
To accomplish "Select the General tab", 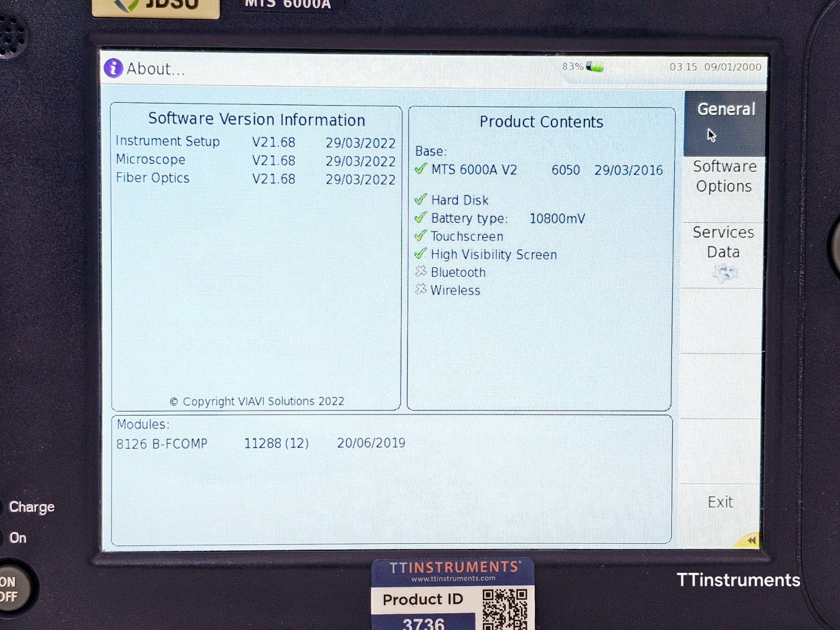I will [725, 123].
